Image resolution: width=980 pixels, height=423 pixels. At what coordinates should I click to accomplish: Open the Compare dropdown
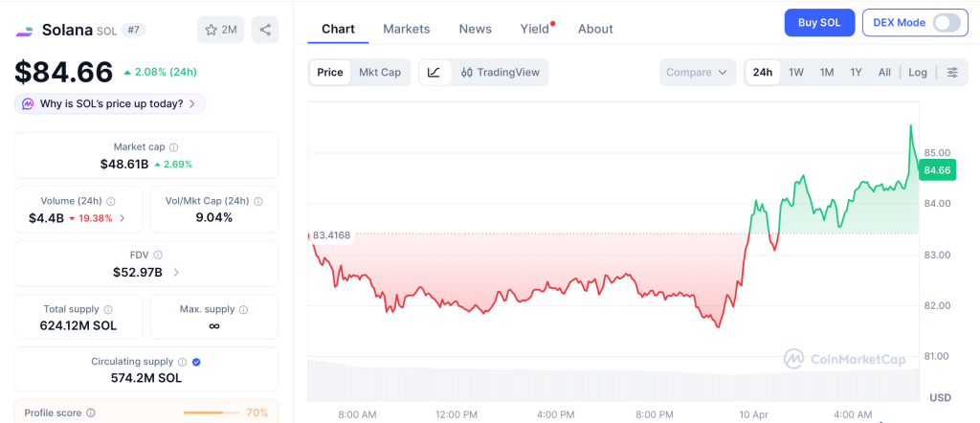(x=698, y=73)
